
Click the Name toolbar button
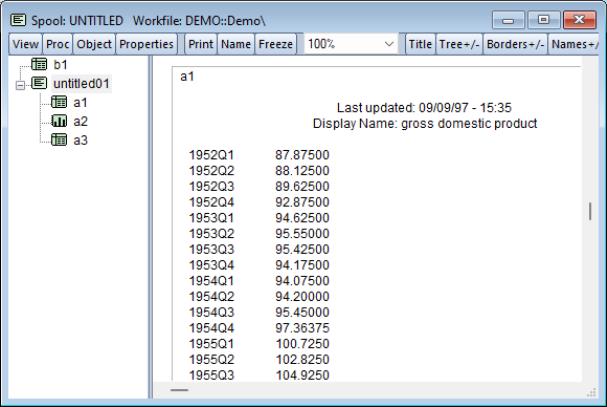point(237,45)
